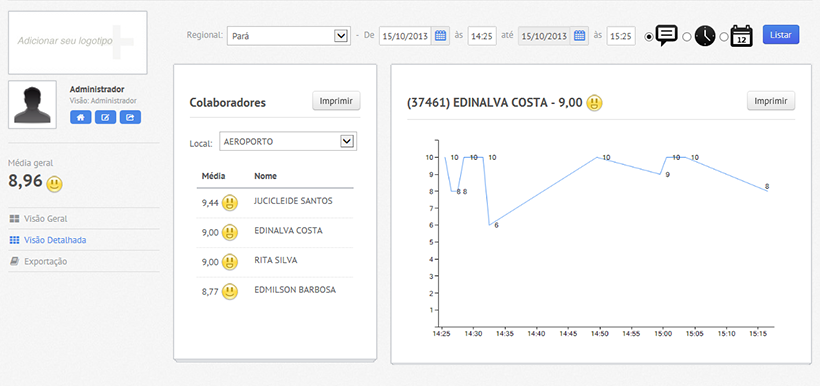Click the start time field 14:25

(482, 36)
